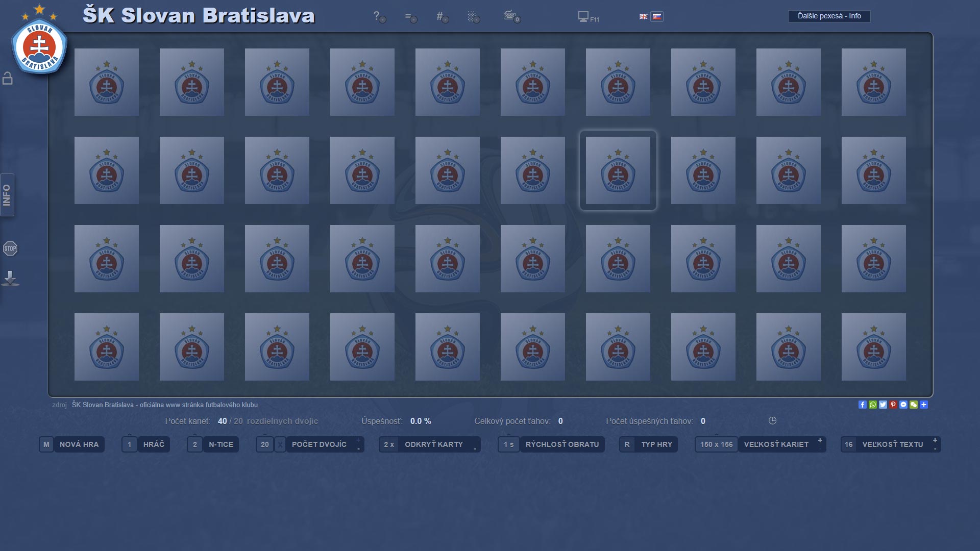This screenshot has height=551, width=980.
Task: Select the Slovak flag language option
Action: (x=657, y=16)
